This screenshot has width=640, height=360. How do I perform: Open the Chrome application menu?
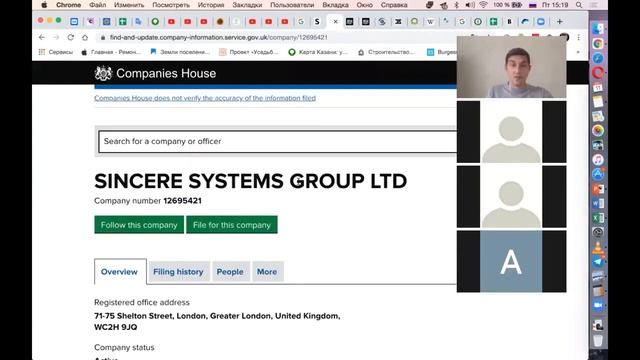[x=68, y=5]
